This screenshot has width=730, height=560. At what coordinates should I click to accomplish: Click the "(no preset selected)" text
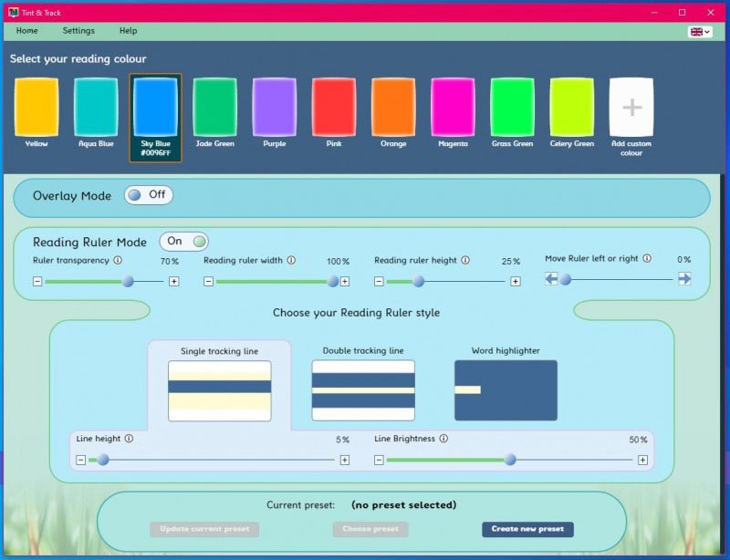tap(403, 505)
